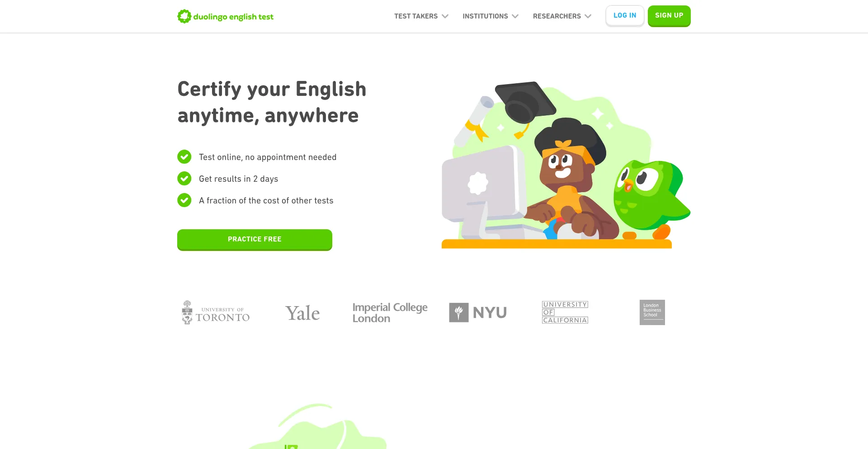Screen dimensions: 868x449
Task: Click checkmark beside Get results in 2 days
Action: 184,179
